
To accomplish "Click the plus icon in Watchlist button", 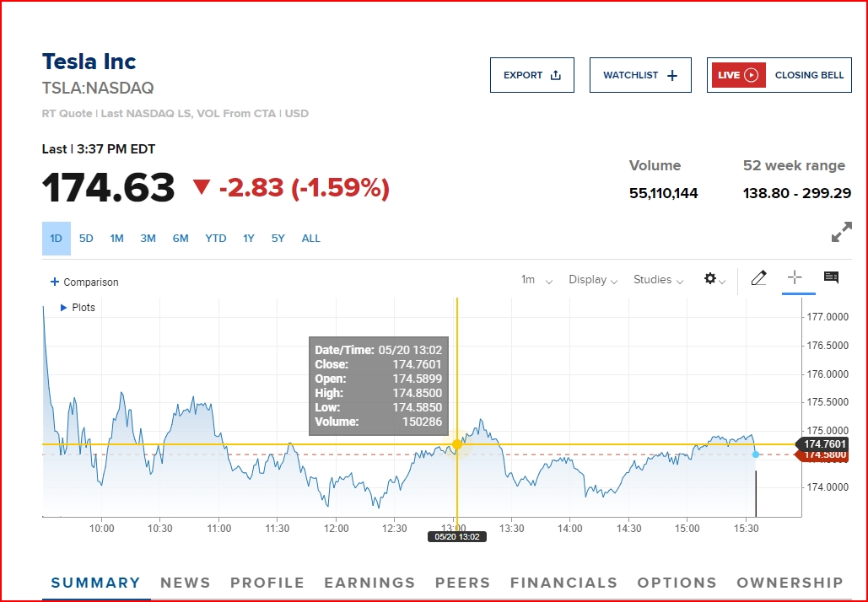I will pos(672,75).
